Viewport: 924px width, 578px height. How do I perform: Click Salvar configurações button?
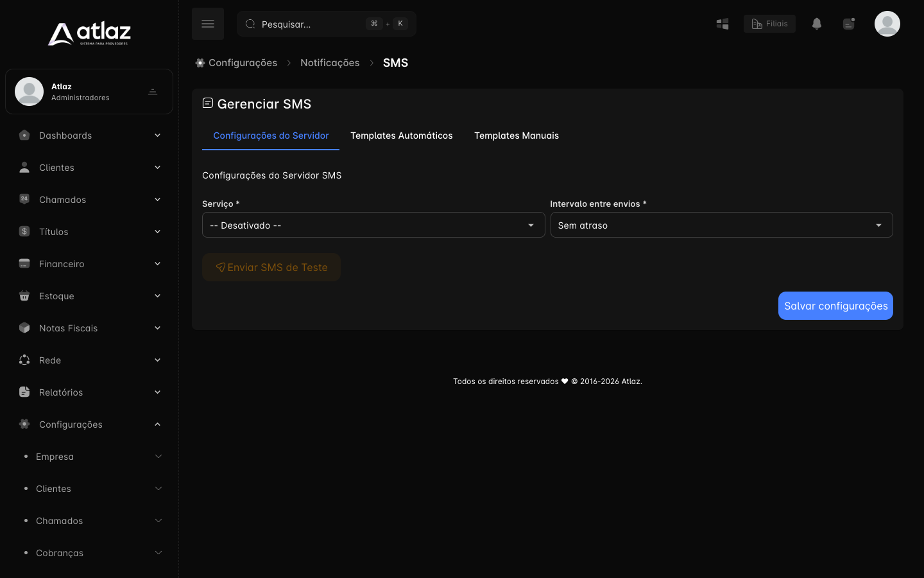coord(835,306)
